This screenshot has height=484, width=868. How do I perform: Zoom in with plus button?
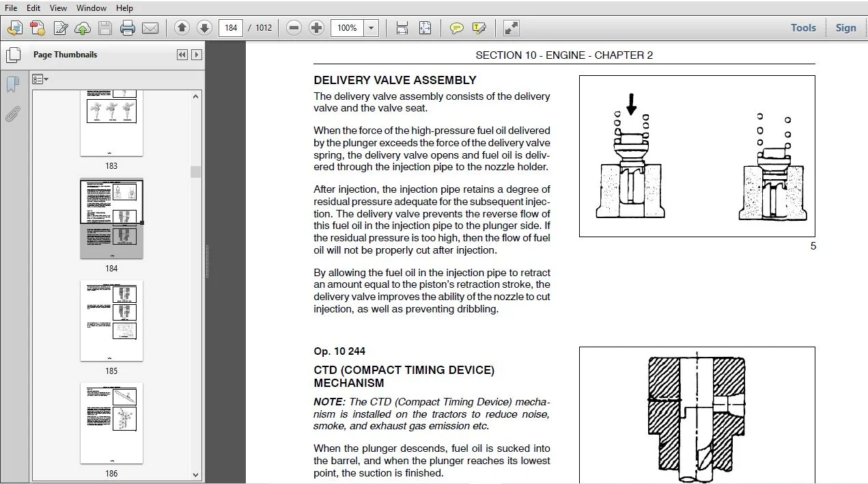pyautogui.click(x=316, y=28)
